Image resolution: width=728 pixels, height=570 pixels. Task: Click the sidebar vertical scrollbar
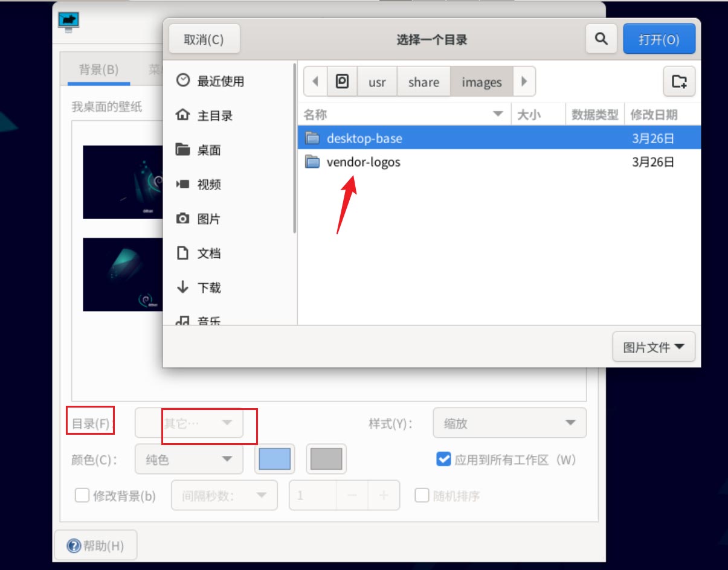pyautogui.click(x=295, y=147)
